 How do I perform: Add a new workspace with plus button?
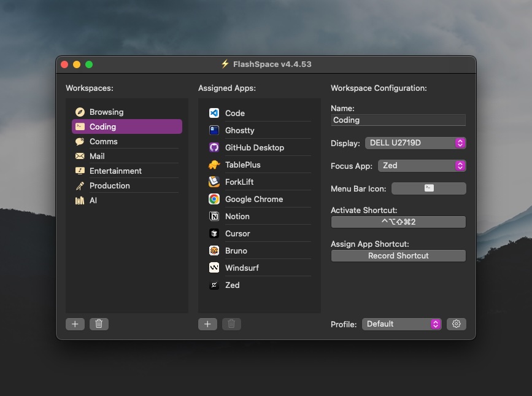coord(75,324)
